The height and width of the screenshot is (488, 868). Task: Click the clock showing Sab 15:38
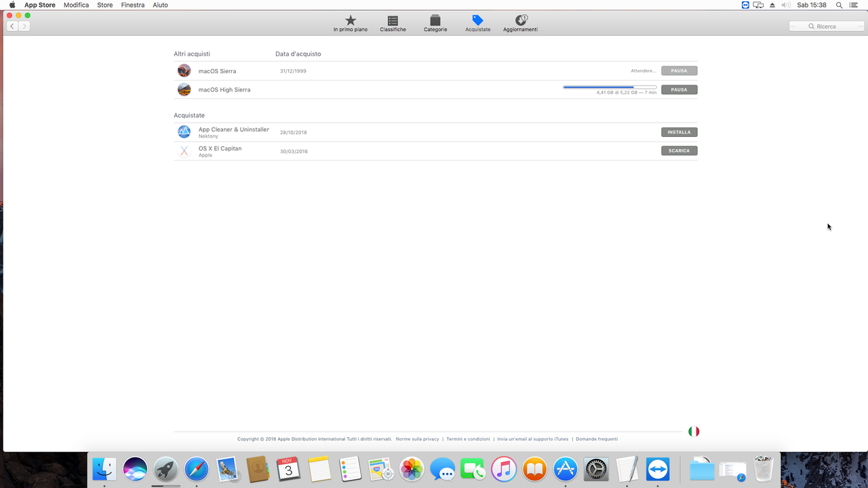[x=812, y=5]
